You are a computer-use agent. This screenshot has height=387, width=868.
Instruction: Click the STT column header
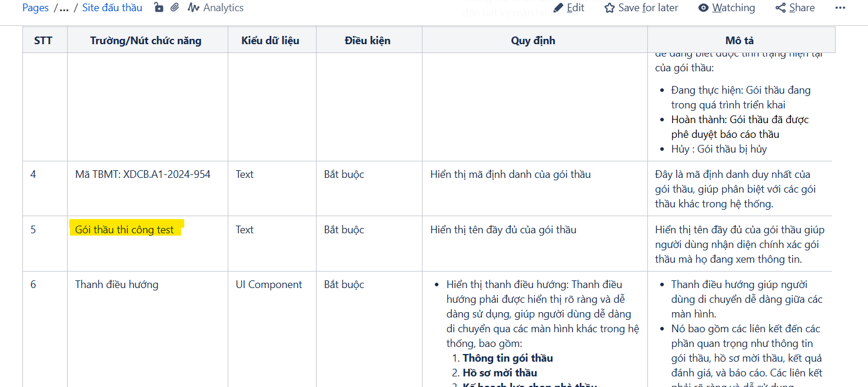tap(43, 41)
